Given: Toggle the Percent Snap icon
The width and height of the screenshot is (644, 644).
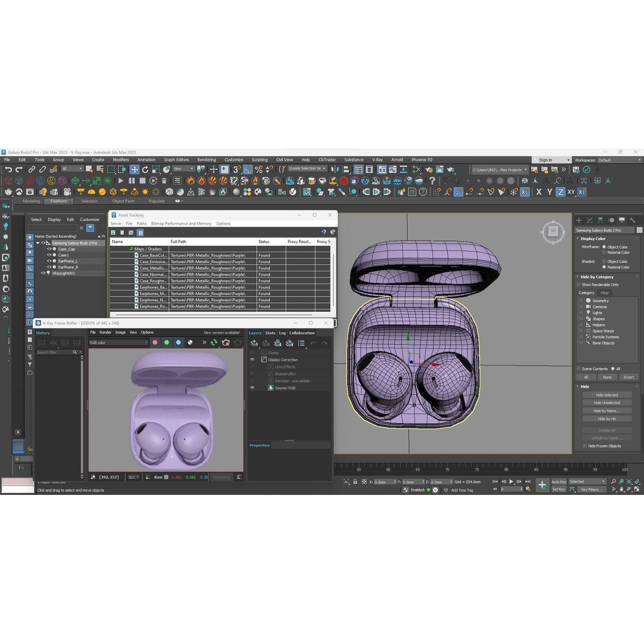Looking at the screenshot, I should pos(258,169).
